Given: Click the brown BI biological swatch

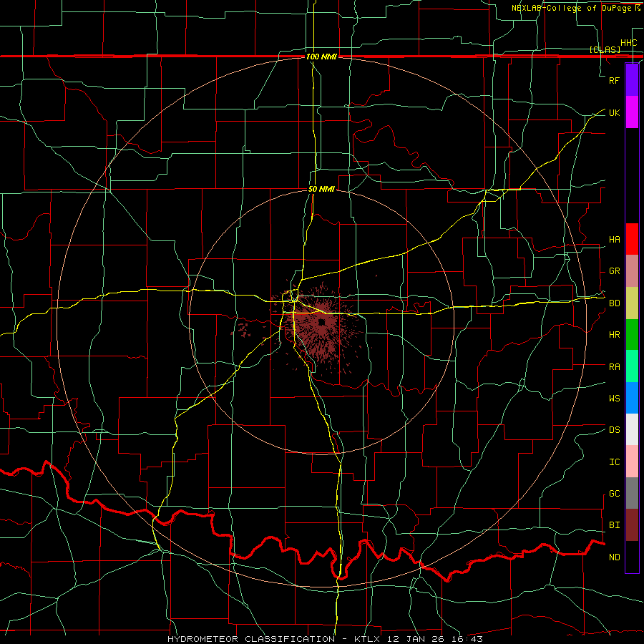Looking at the screenshot, I should (632, 525).
